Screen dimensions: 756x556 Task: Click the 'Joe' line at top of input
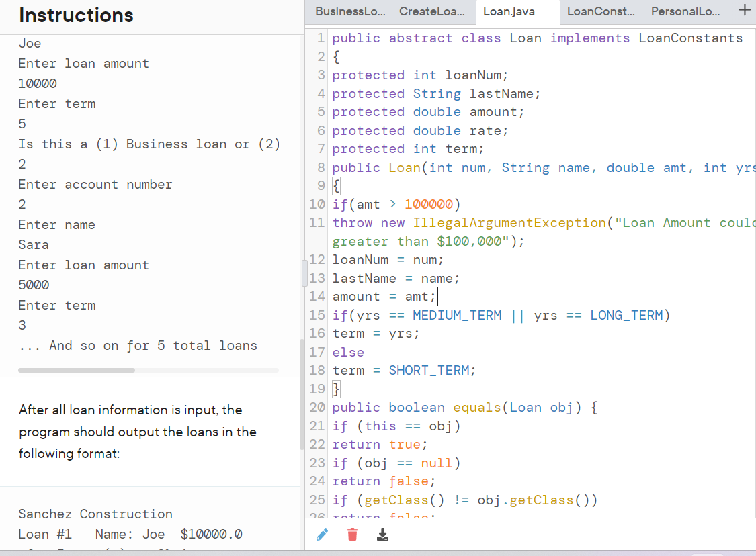pos(30,44)
